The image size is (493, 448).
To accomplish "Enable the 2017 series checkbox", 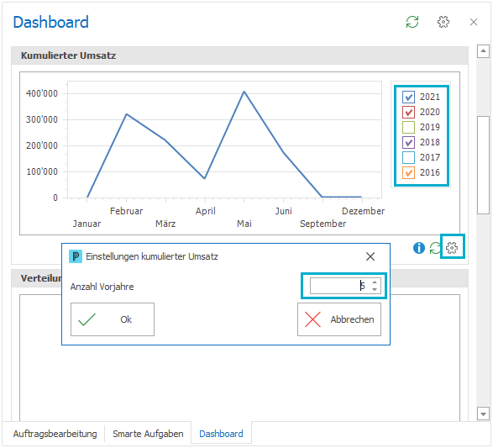I will pos(408,157).
